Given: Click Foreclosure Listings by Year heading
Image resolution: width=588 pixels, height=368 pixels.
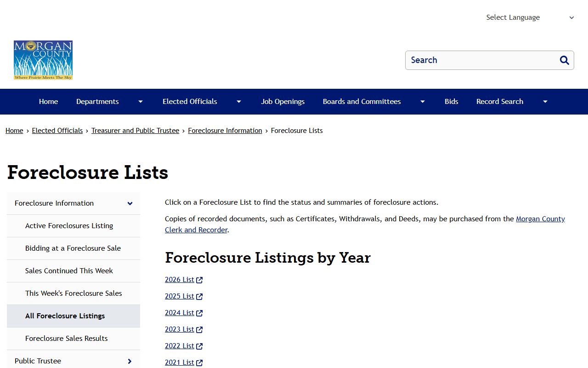Looking at the screenshot, I should point(268,258).
